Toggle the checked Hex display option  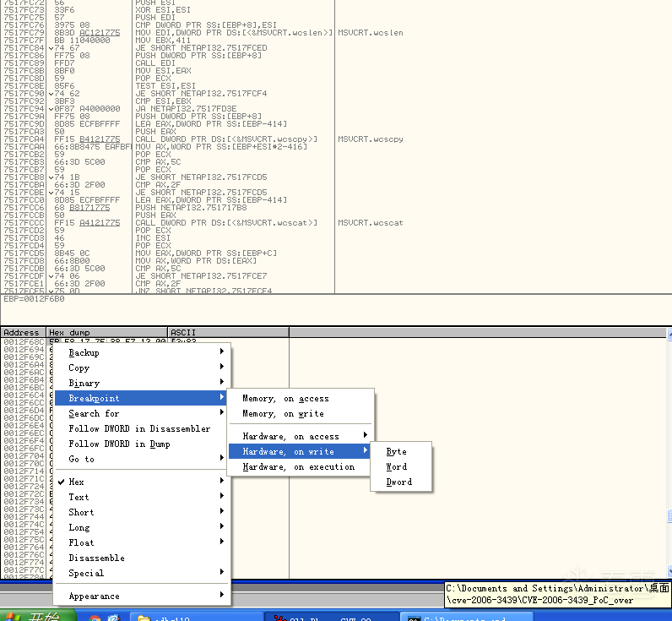click(x=142, y=482)
